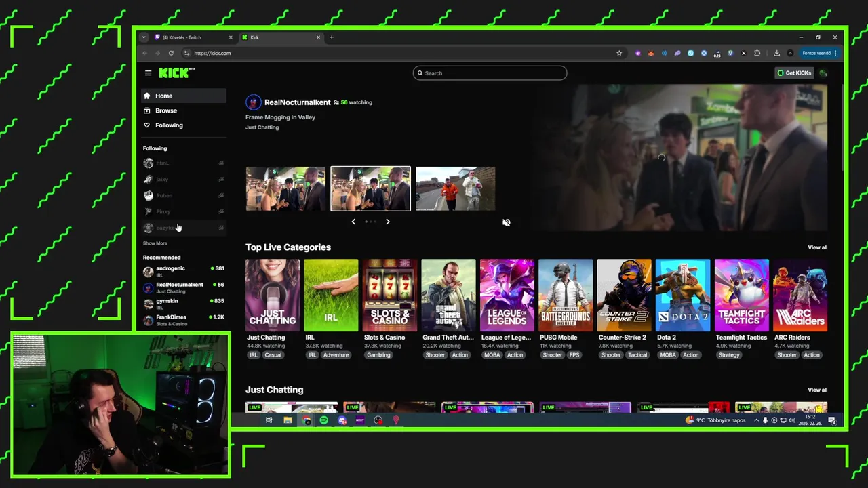The image size is (868, 488).
Task: Open Browse in the sidebar
Action: (x=184, y=110)
